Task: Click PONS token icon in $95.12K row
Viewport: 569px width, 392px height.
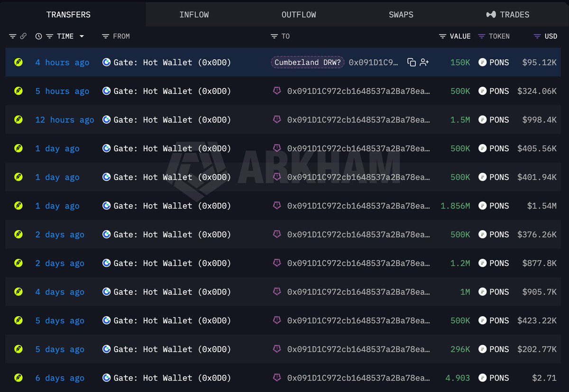Action: click(x=482, y=62)
